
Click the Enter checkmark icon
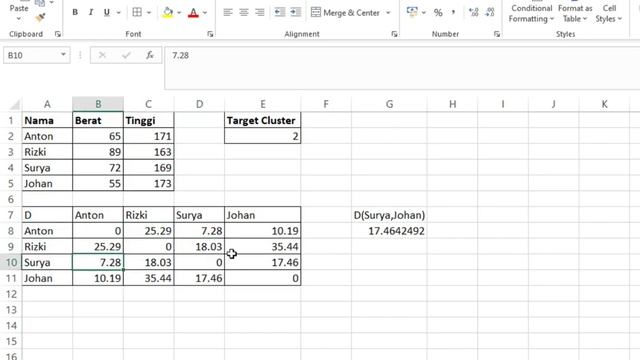pyautogui.click(x=126, y=55)
